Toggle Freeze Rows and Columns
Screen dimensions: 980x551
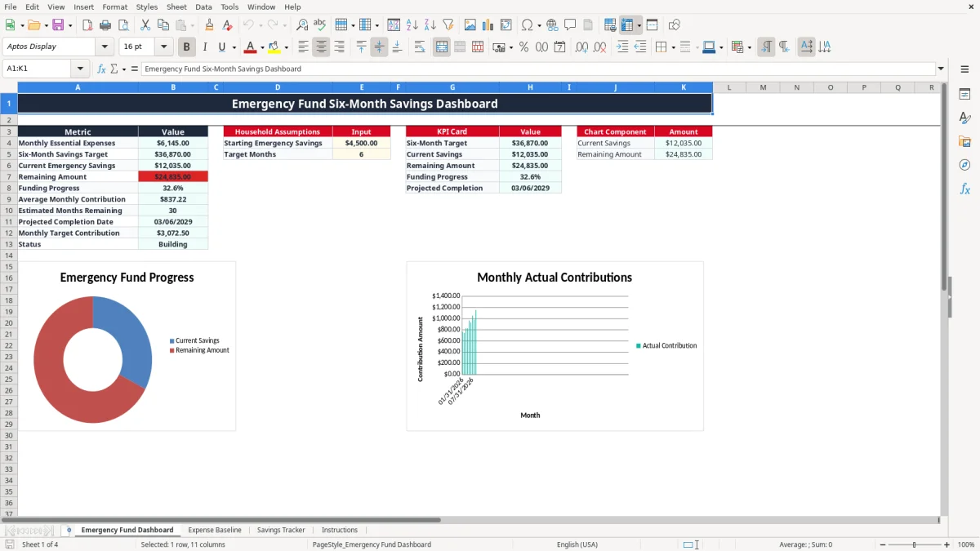627,25
